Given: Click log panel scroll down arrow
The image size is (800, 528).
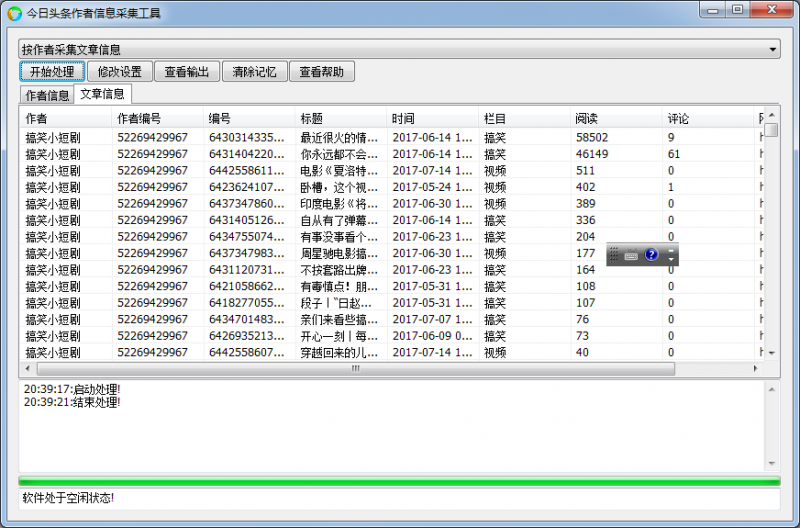Looking at the screenshot, I should [x=772, y=463].
